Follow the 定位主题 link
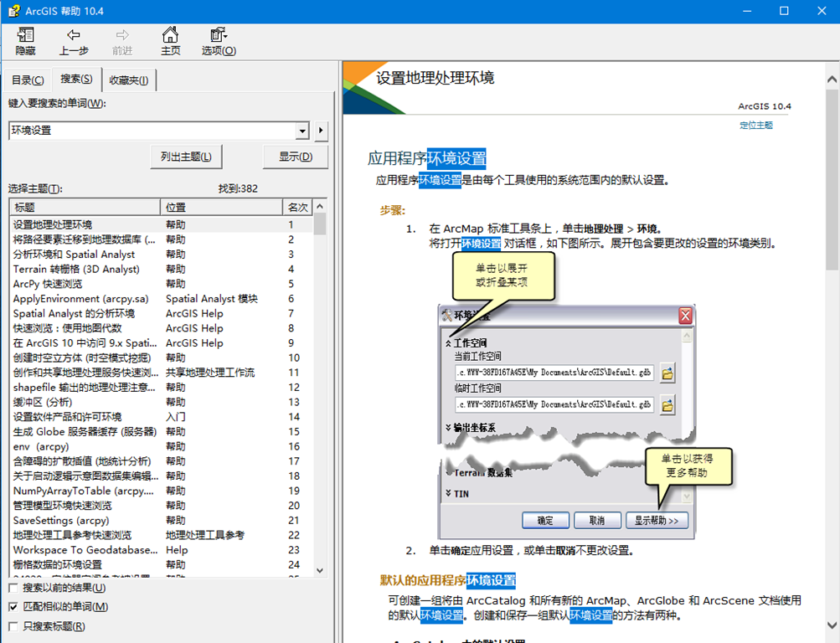The image size is (840, 643). [756, 126]
